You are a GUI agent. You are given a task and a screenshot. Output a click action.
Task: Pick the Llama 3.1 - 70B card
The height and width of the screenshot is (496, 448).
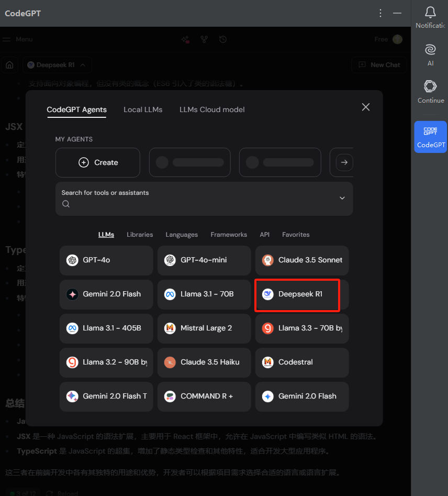pyautogui.click(x=204, y=294)
